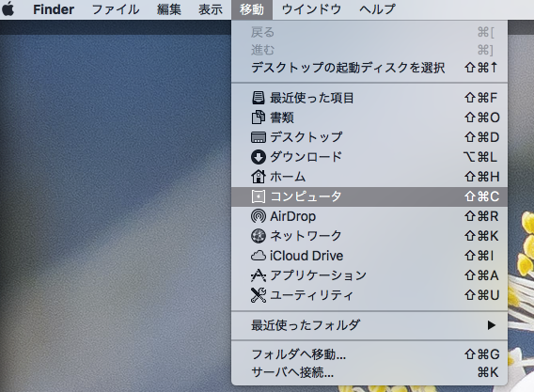Go to ダウンロード folder

[x=369, y=157]
